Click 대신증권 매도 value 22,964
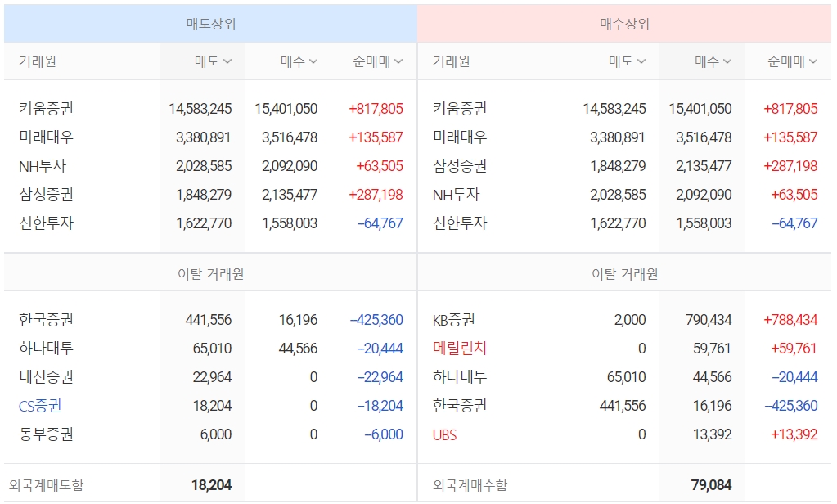 [212, 377]
